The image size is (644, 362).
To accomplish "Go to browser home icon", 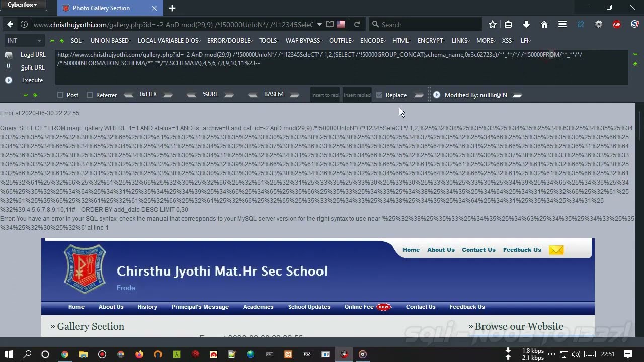I will pos(544,24).
